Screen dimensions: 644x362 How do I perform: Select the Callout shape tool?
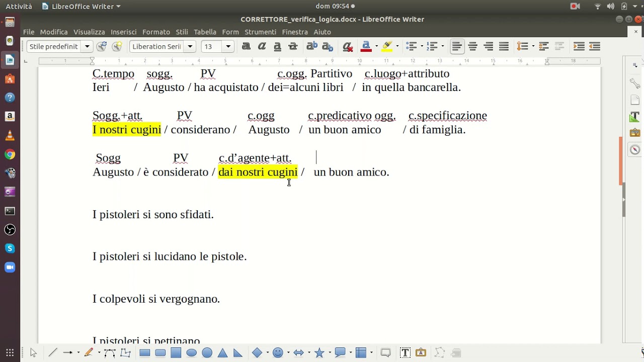[x=340, y=352]
